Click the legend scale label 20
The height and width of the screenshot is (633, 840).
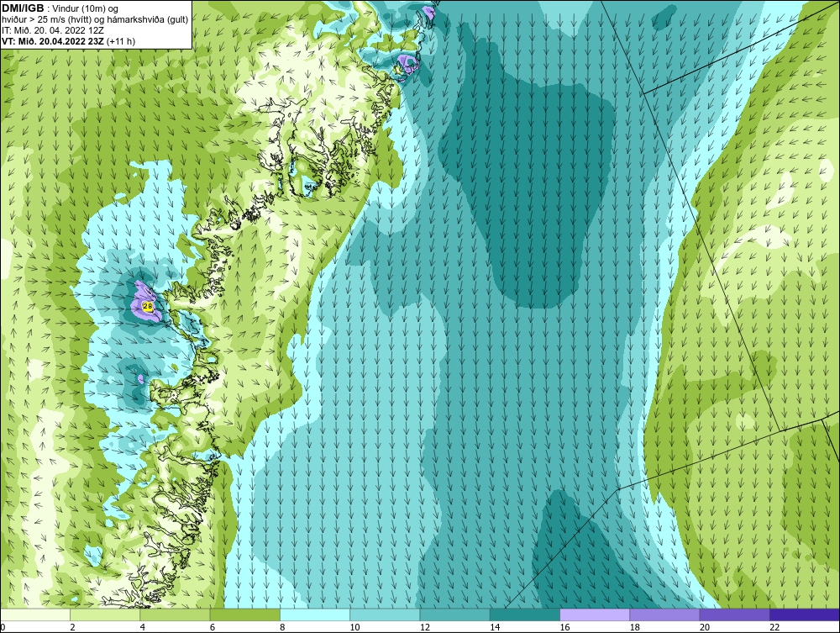pos(705,628)
